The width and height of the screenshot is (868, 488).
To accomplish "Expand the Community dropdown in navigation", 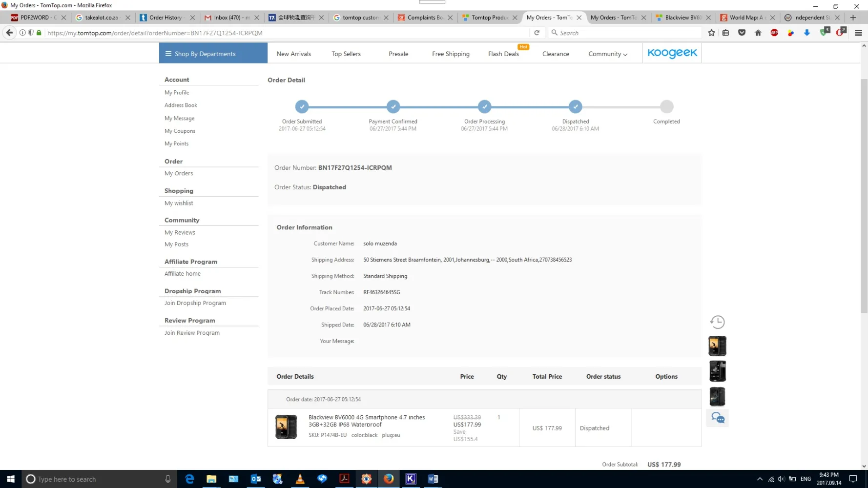I will tap(607, 54).
